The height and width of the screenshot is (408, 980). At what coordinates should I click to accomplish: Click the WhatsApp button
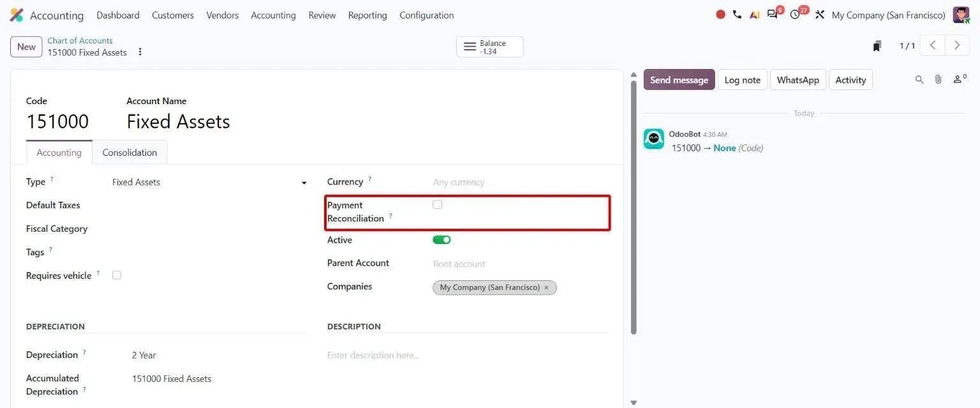(798, 80)
